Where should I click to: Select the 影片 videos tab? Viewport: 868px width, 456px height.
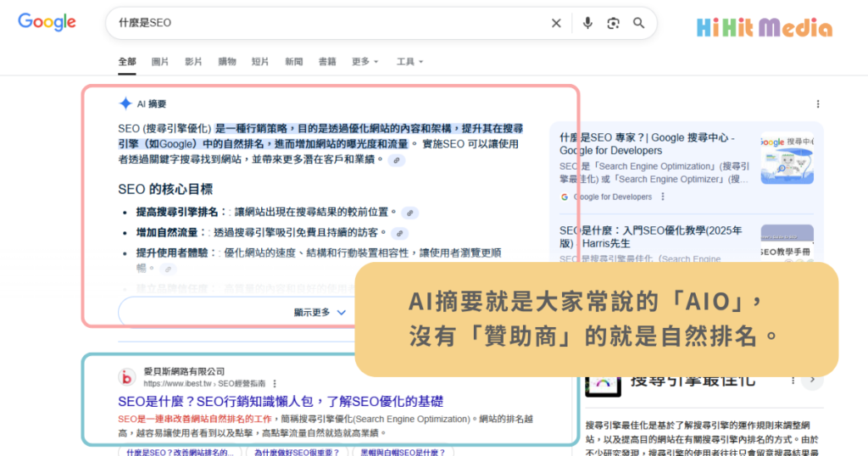pyautogui.click(x=193, y=62)
